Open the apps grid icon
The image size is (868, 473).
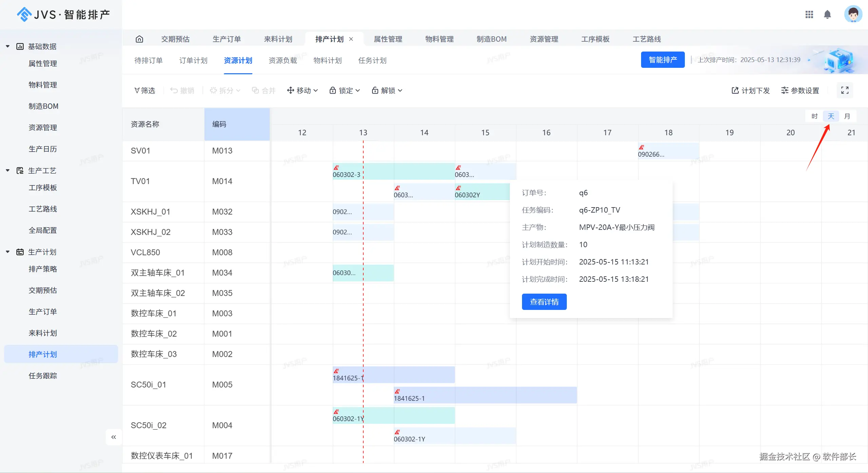tap(809, 15)
